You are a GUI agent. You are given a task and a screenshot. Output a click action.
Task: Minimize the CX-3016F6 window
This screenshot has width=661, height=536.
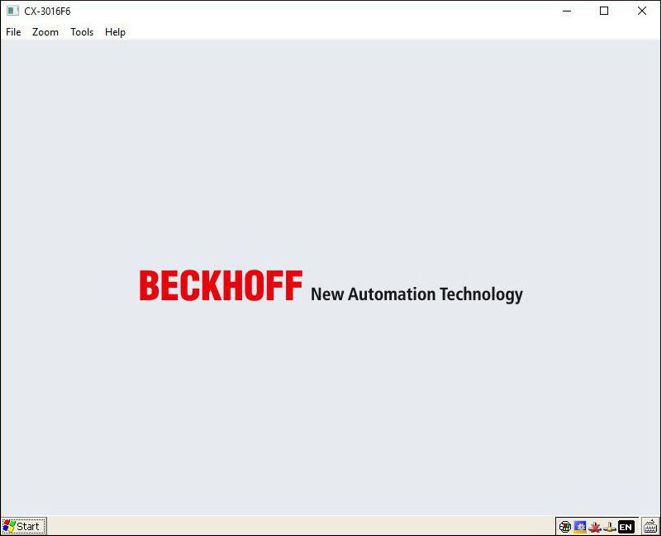(x=567, y=11)
